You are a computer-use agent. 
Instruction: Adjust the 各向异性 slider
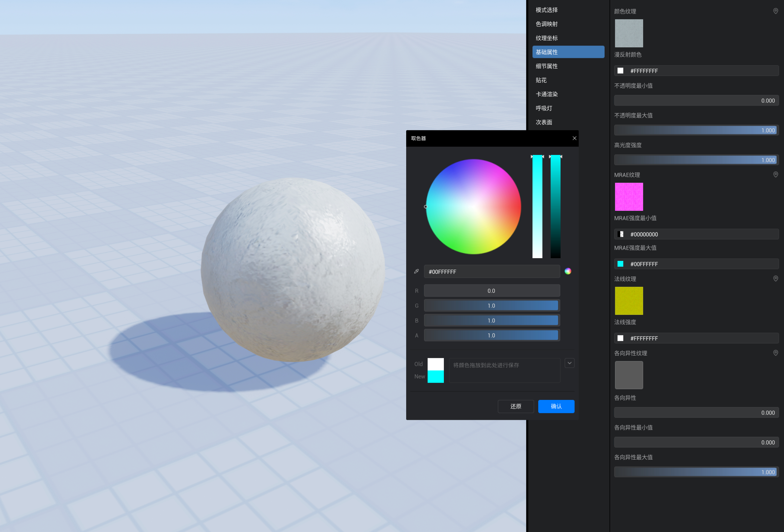[696, 413]
